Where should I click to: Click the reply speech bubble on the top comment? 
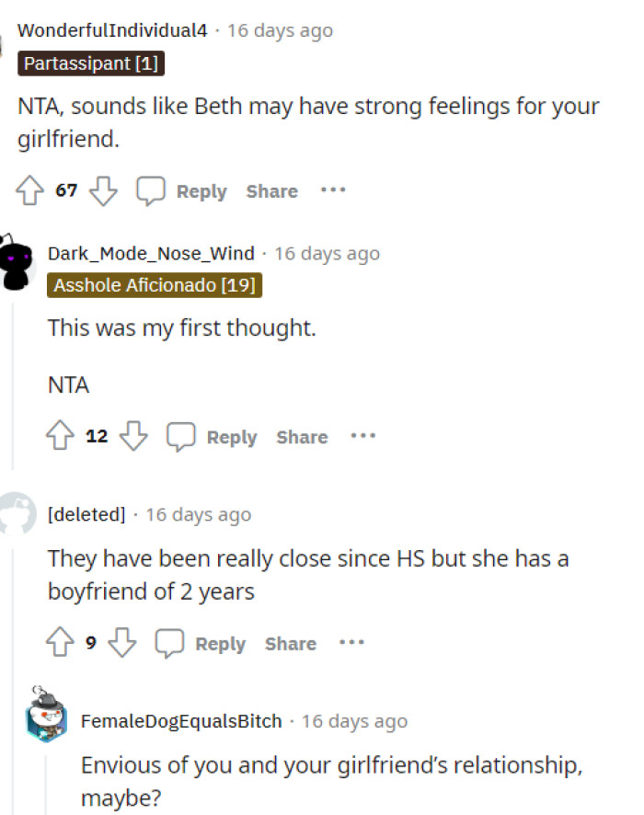point(153,190)
